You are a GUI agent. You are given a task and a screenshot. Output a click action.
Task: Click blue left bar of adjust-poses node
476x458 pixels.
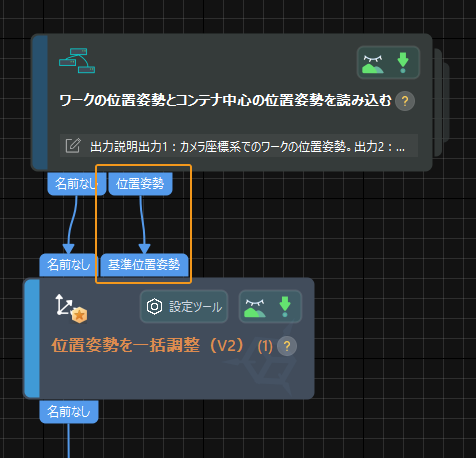point(32,338)
